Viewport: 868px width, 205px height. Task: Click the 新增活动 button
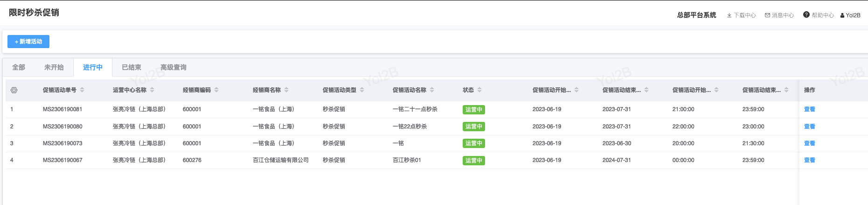pos(28,42)
